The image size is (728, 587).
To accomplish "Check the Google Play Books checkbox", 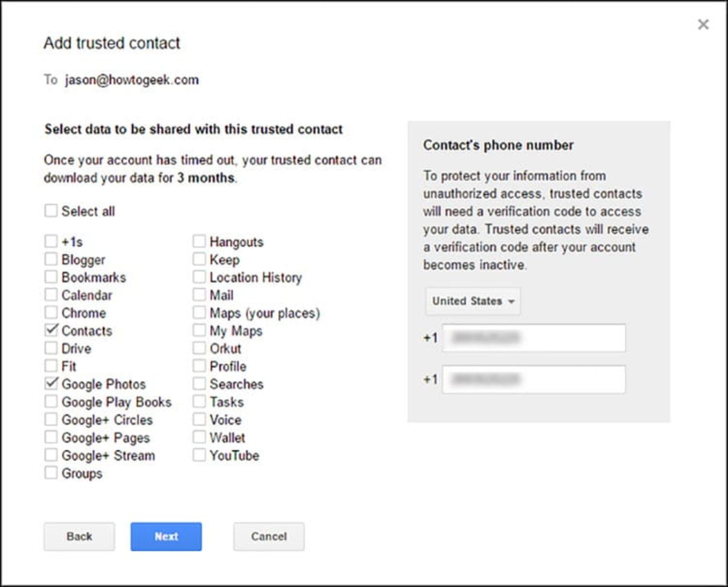I will (x=51, y=401).
